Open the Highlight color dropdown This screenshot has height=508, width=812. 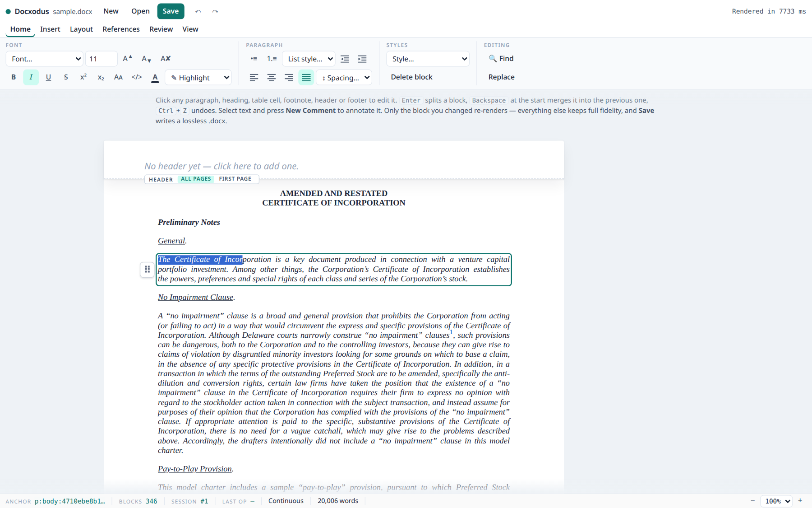tap(198, 78)
